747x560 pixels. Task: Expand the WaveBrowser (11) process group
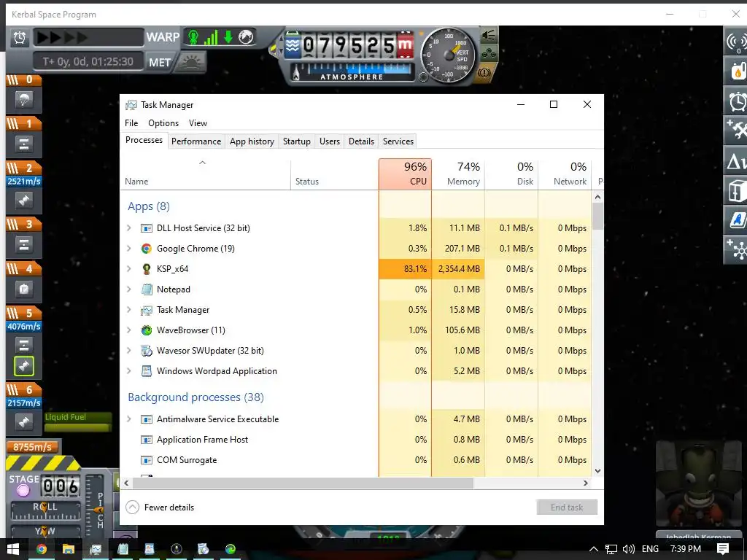(128, 330)
